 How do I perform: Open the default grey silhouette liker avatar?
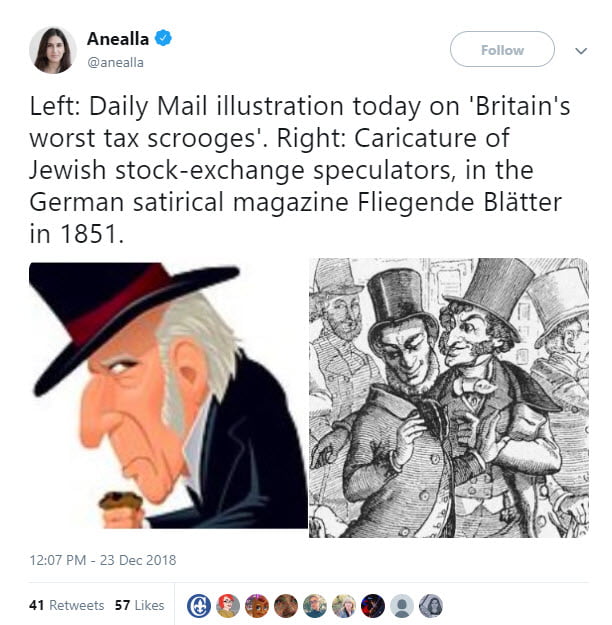(x=401, y=606)
